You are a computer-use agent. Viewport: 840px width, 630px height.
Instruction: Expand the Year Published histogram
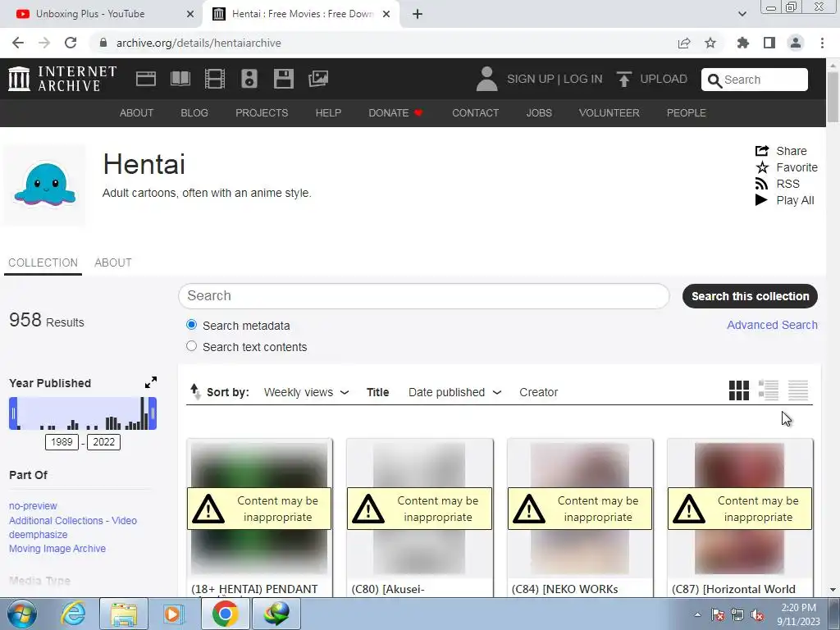point(151,382)
